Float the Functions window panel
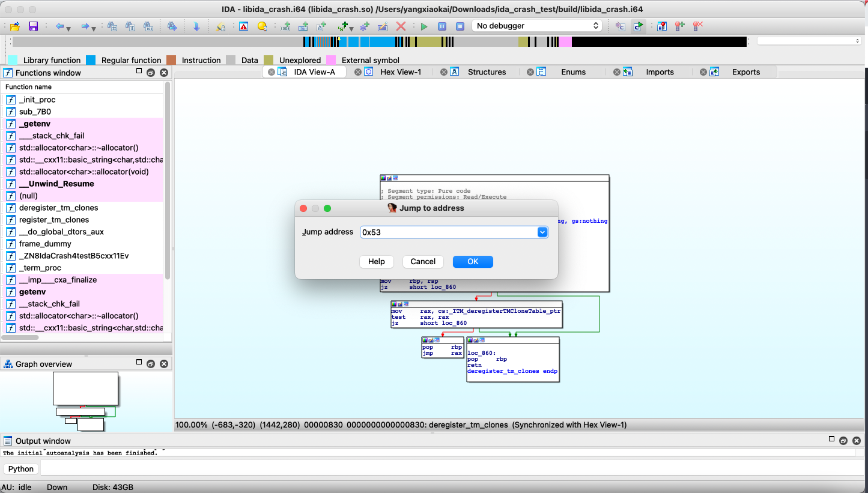Screen dimensions: 868x493 (x=151, y=73)
